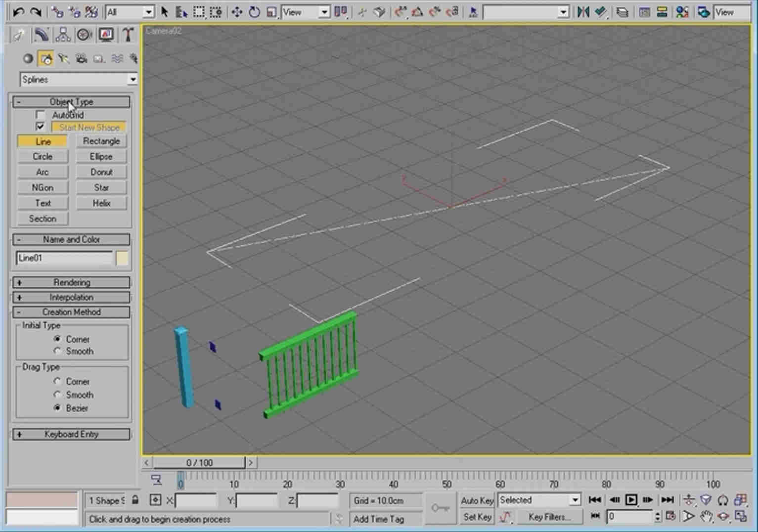758x532 pixels.
Task: Click the 0 / 100 time slider
Action: (x=199, y=463)
